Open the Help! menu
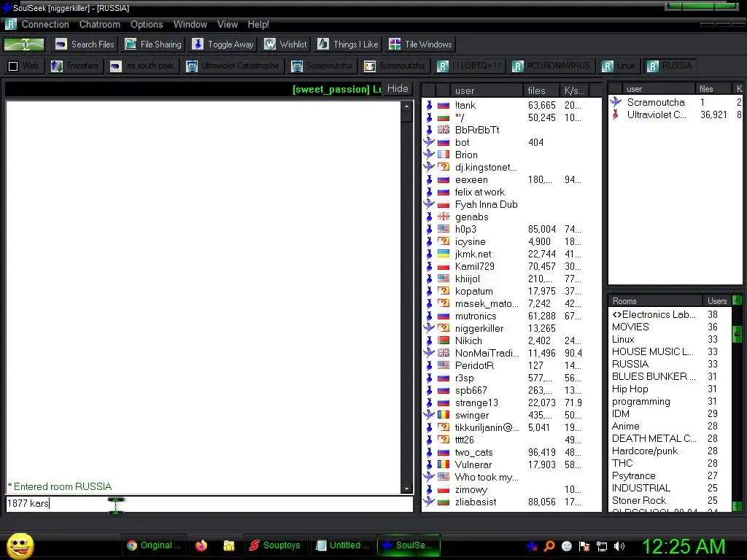The image size is (747, 560). (x=258, y=24)
